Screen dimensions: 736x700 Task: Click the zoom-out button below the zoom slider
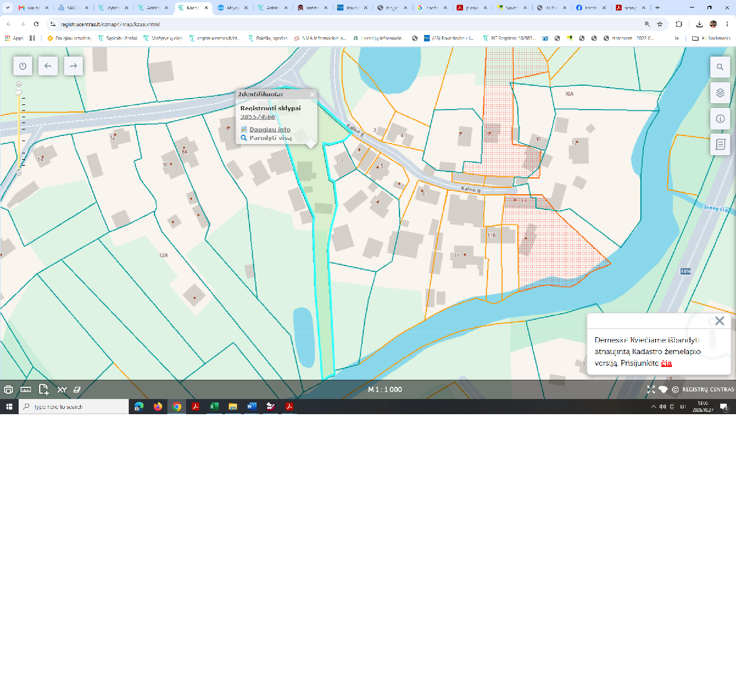[19, 173]
